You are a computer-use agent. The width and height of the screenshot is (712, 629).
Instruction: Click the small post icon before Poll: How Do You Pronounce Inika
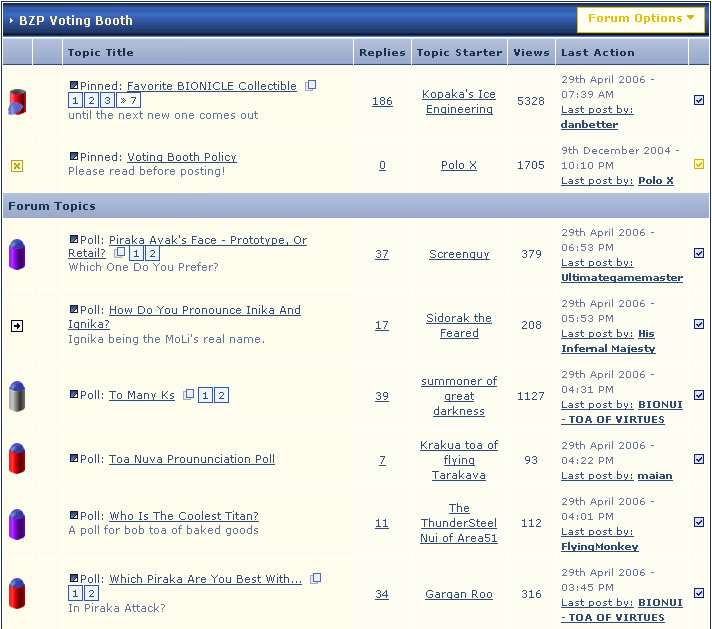pos(73,309)
